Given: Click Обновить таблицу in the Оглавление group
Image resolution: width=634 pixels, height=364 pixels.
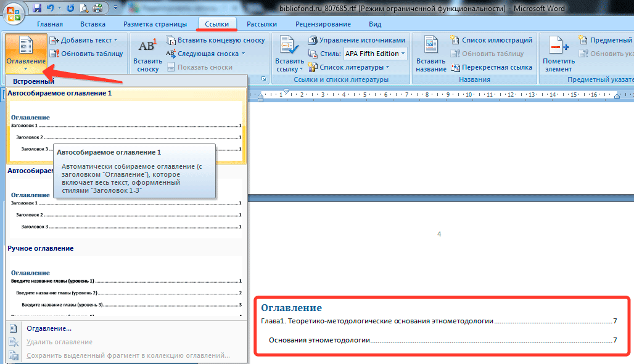Looking at the screenshot, I should pyautogui.click(x=86, y=54).
